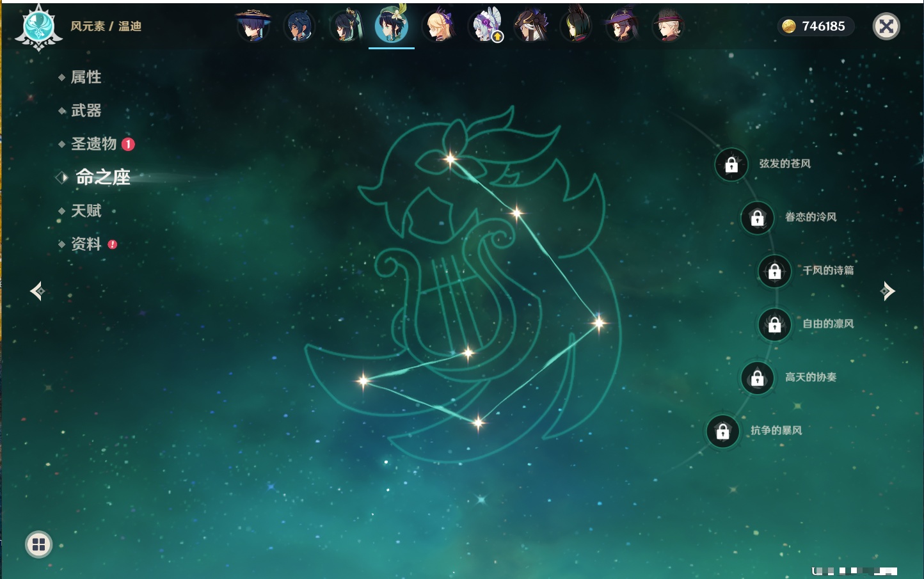Open the 武器 weapon page
Viewport: 924px width, 579px height.
point(86,111)
